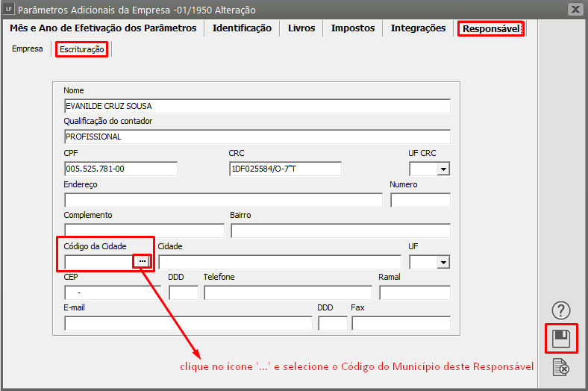Open the Livros tab

301,28
